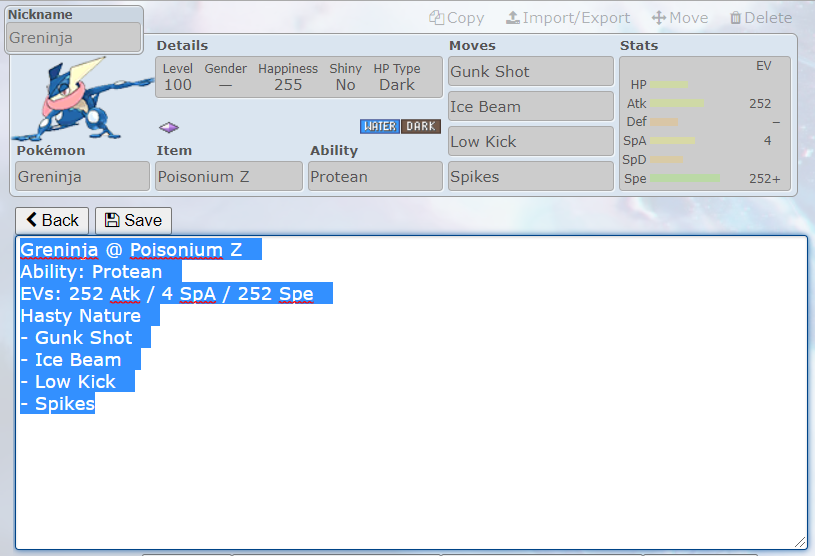
Task: Click the Atk stat bar
Action: 677,103
